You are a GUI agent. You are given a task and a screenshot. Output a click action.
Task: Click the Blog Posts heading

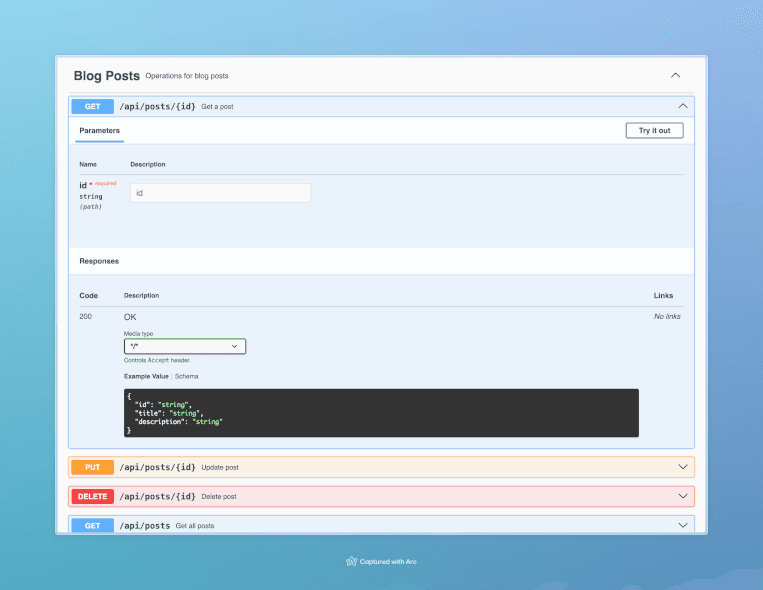click(x=107, y=76)
